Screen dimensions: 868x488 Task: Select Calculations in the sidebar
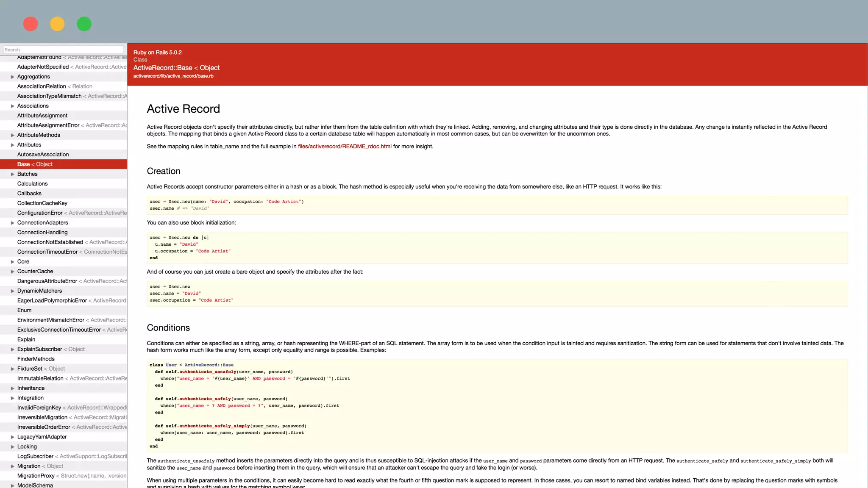coord(32,184)
